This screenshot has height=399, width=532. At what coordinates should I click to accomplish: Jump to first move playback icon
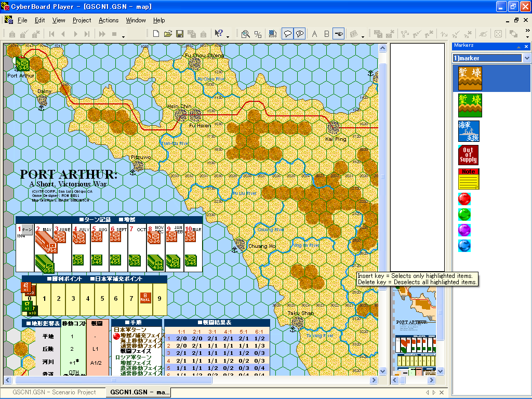coord(51,34)
